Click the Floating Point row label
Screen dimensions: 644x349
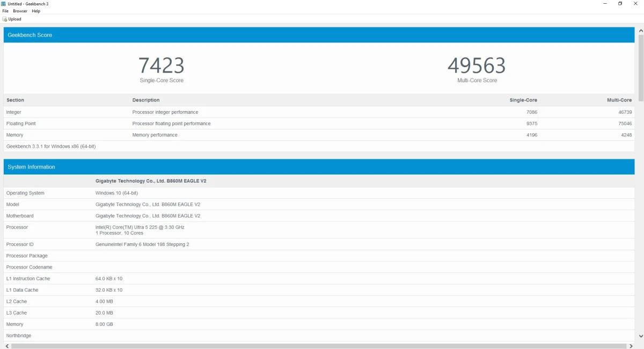point(21,123)
